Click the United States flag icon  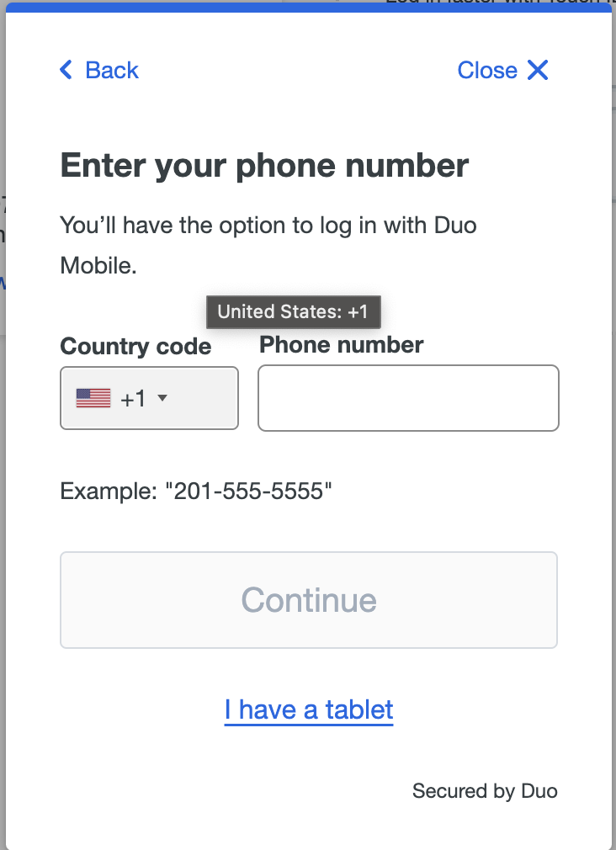point(93,398)
